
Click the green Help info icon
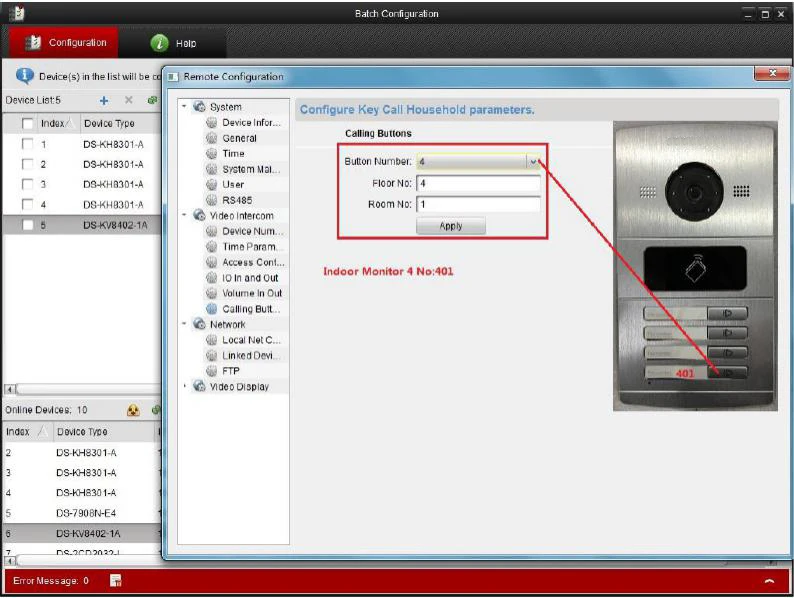pyautogui.click(x=160, y=43)
